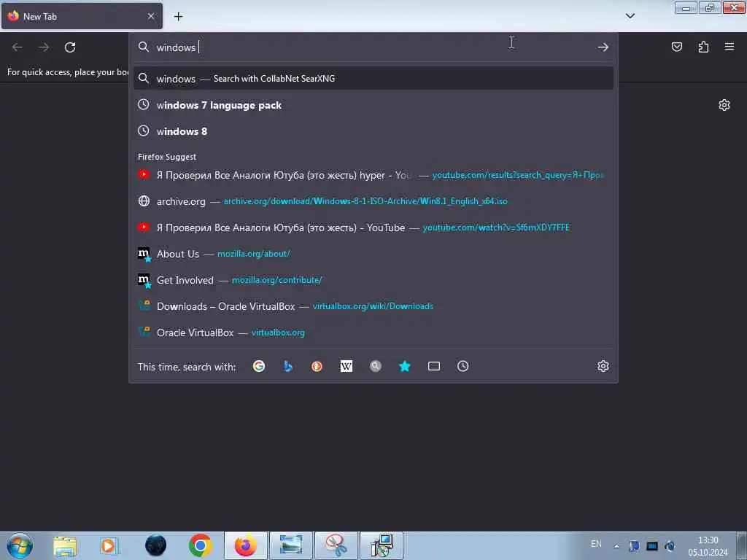
Task: Click the EN language indicator
Action: [x=596, y=544]
